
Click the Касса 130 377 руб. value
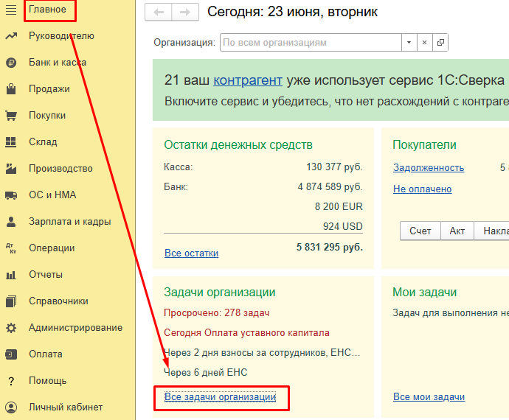[x=334, y=167]
